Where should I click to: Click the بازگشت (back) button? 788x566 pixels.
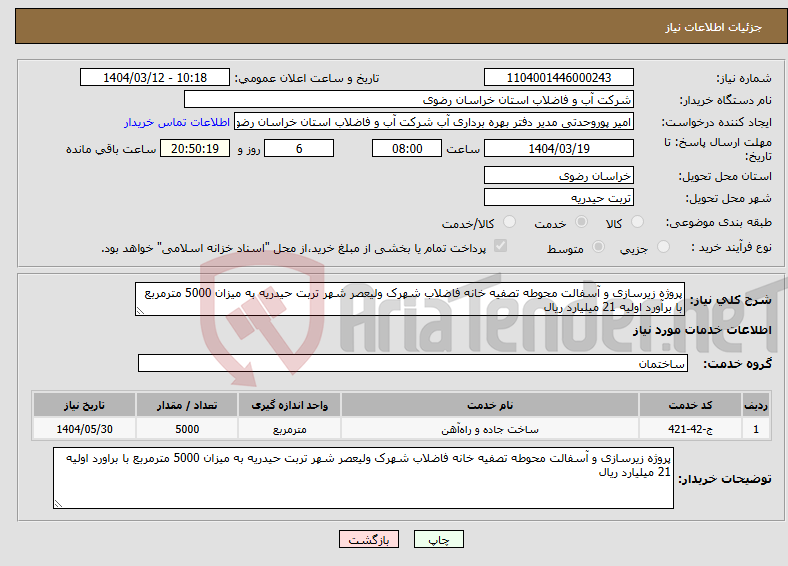pyautogui.click(x=368, y=539)
